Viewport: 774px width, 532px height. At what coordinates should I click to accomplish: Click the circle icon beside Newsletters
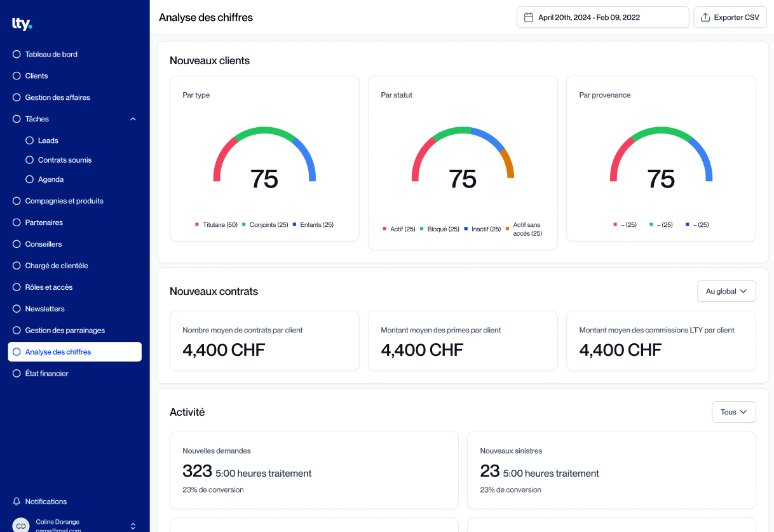tap(17, 309)
